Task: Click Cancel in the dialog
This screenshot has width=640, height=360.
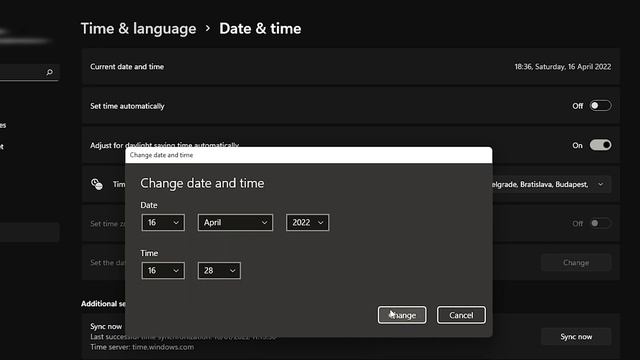Action: click(461, 315)
